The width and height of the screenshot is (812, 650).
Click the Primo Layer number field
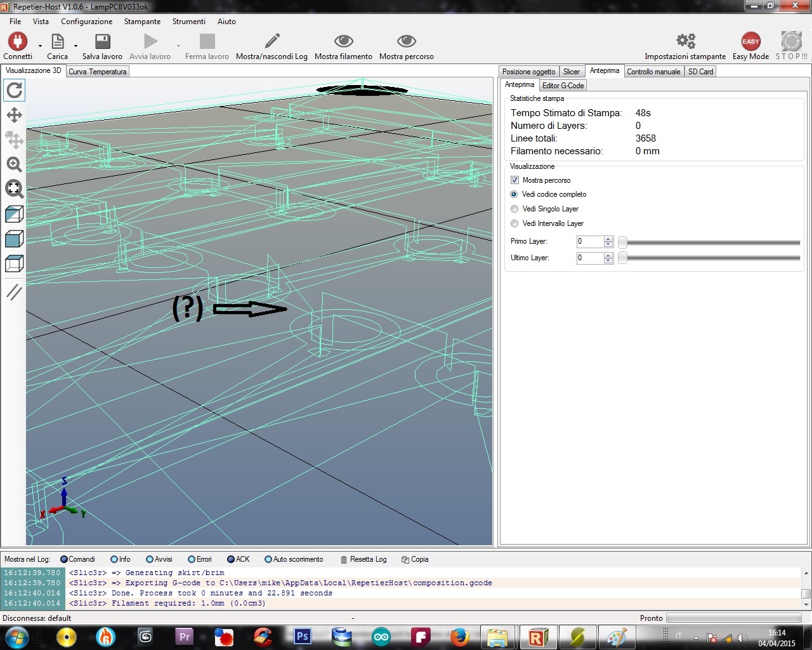click(x=590, y=241)
